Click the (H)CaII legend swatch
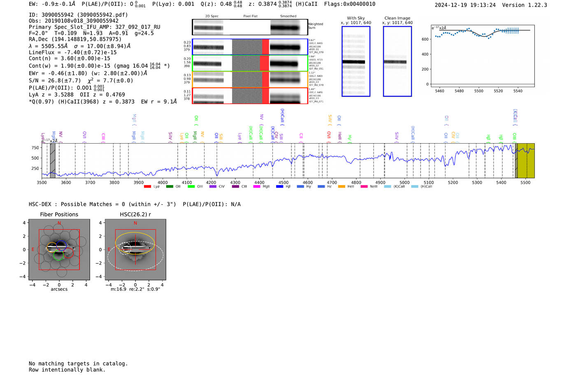Image resolution: width=576 pixels, height=392 pixels. (414, 187)
